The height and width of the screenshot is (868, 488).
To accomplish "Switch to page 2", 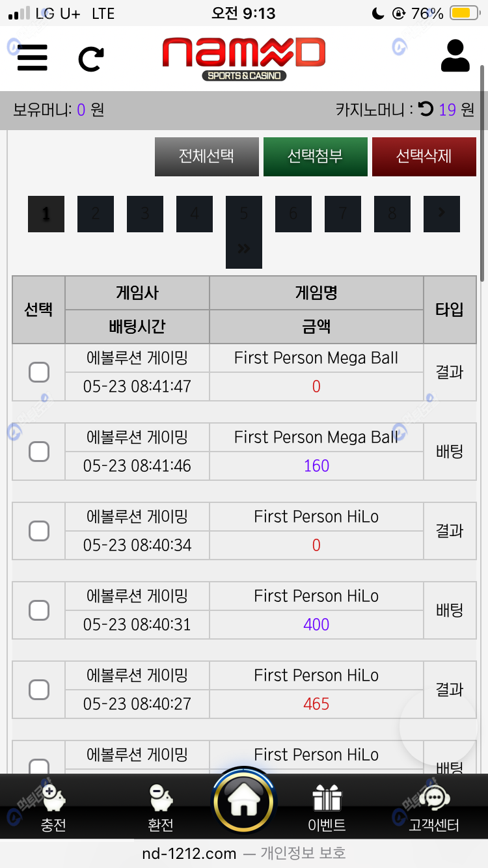I will pos(96,213).
